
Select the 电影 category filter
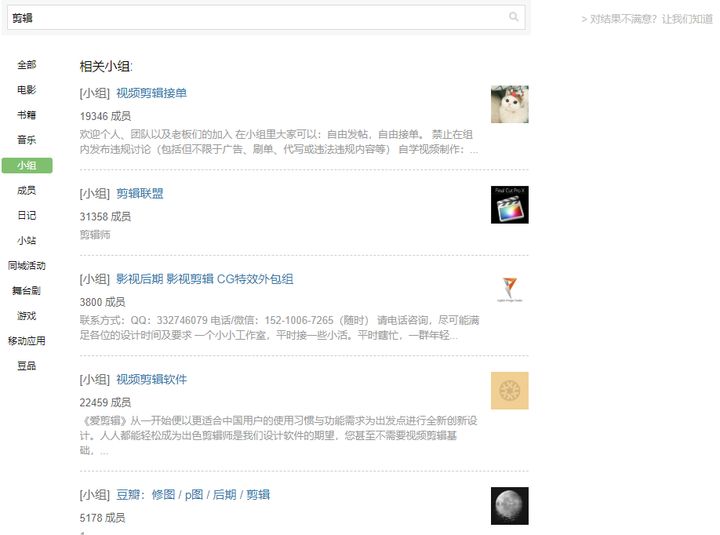(27, 90)
